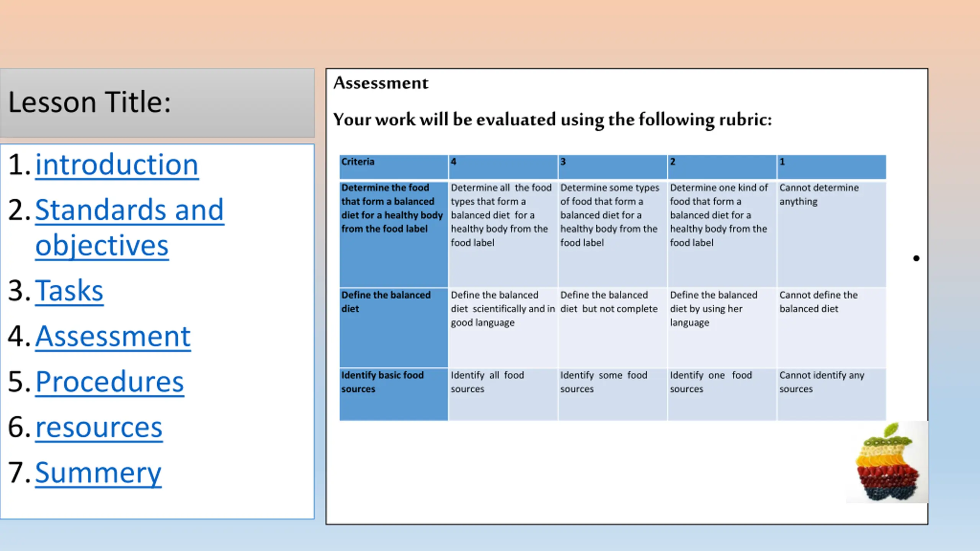Click the Lesson Title heading box
This screenshot has height=551, width=980.
click(157, 103)
